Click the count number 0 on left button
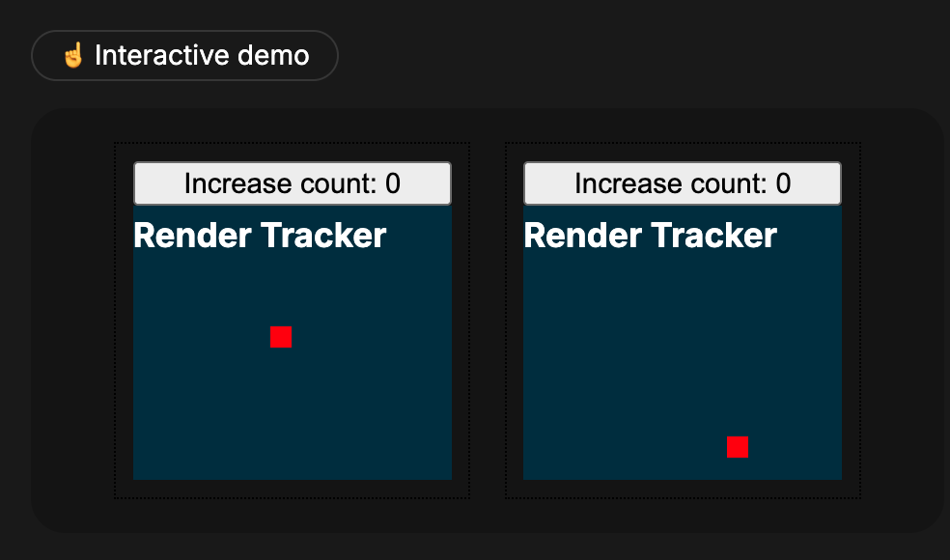 [x=393, y=183]
